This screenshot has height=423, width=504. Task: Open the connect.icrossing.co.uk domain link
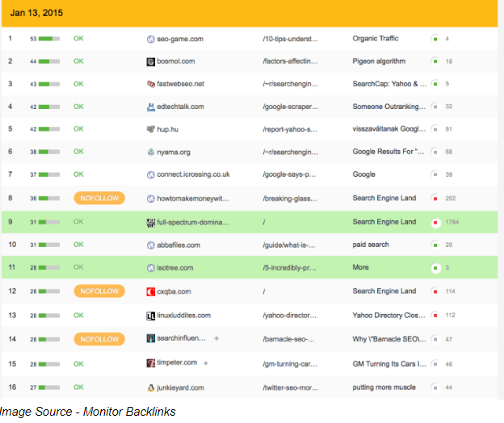193,174
